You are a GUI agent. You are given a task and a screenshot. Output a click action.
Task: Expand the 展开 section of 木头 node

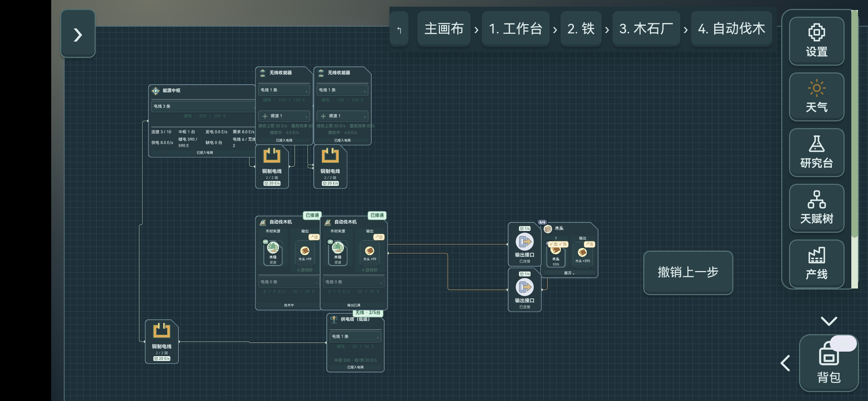click(x=569, y=273)
